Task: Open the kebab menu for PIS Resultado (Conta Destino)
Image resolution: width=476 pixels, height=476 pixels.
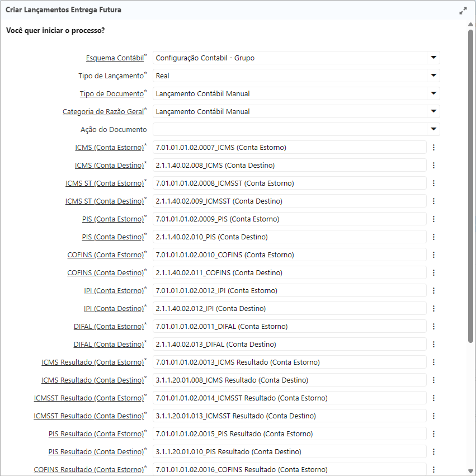Action: click(x=433, y=452)
